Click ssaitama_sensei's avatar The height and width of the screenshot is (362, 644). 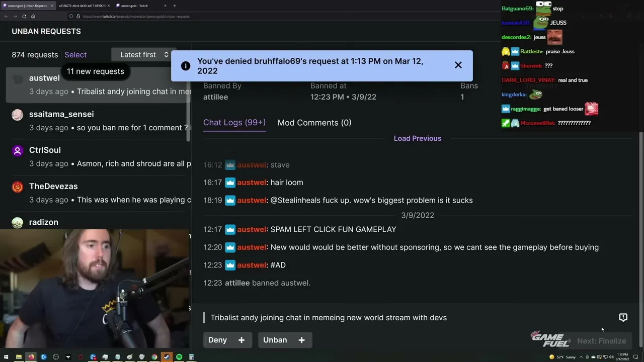tap(18, 115)
